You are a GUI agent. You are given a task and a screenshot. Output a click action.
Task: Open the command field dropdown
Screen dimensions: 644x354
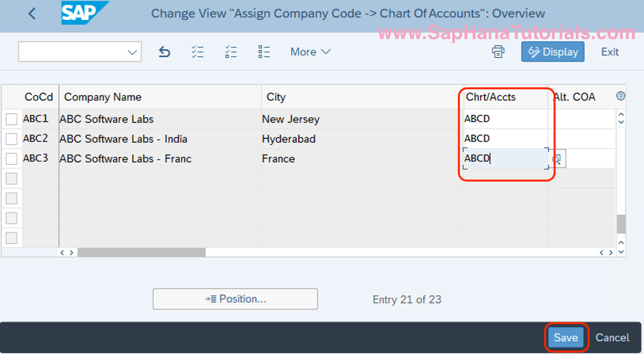pyautogui.click(x=132, y=52)
